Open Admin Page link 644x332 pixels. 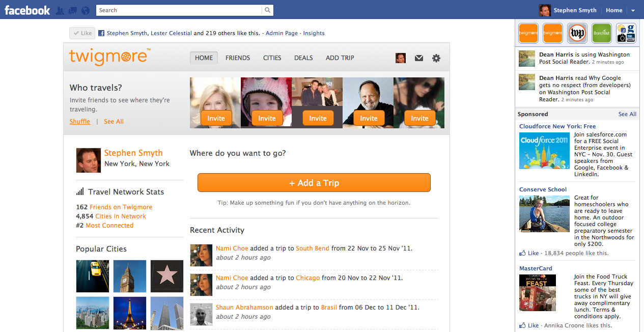[282, 33]
